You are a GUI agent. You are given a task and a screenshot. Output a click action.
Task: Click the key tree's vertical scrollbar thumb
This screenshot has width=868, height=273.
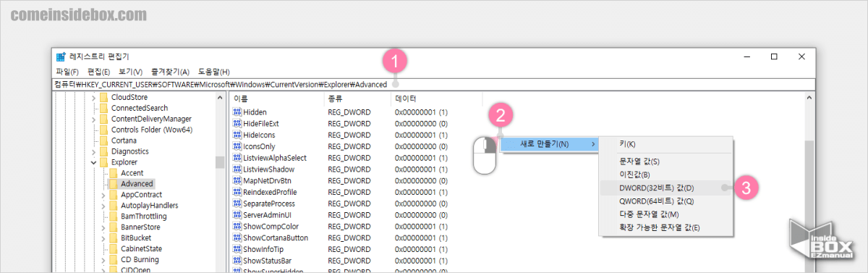220,162
